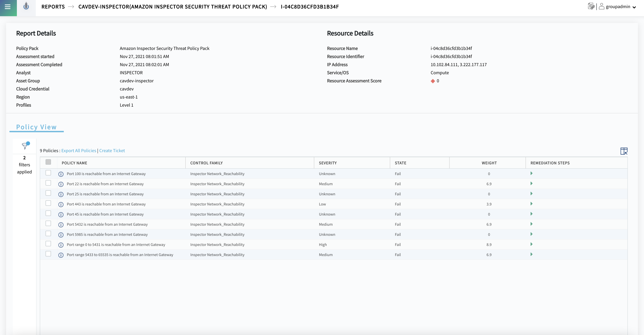Click the application logo icon
Image resolution: width=644 pixels, height=335 pixels.
(26, 6)
